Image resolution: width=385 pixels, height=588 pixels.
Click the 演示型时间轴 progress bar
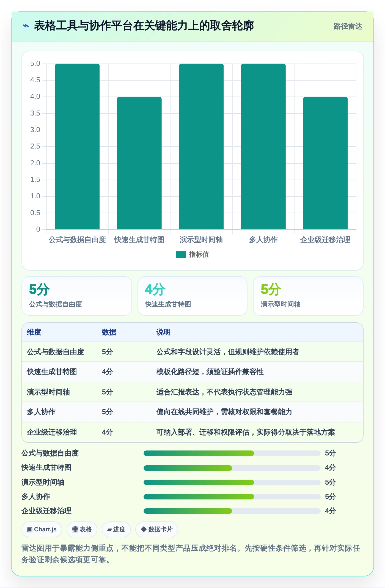(232, 482)
